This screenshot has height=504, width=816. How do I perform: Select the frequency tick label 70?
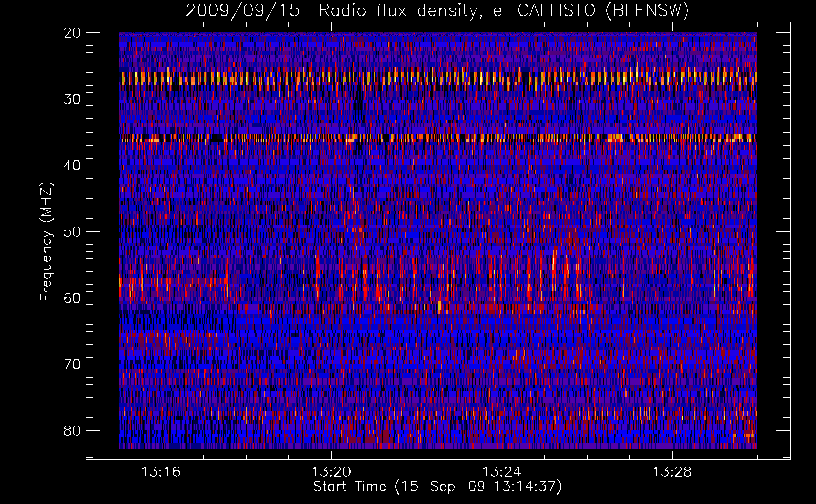pyautogui.click(x=73, y=364)
